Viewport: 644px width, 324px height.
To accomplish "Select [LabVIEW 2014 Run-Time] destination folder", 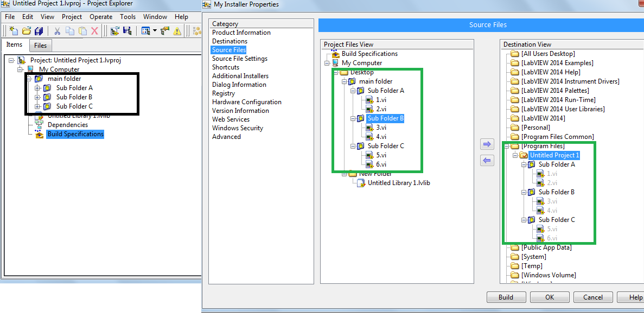I will pyautogui.click(x=558, y=100).
